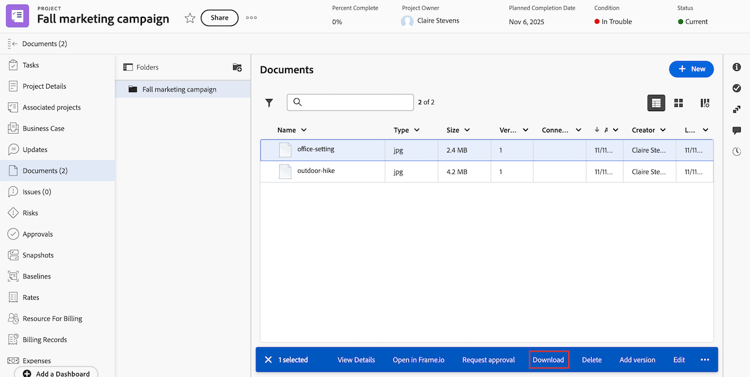Collapse the left panel via the arrow icon
The height and width of the screenshot is (377, 750).
tap(12, 44)
